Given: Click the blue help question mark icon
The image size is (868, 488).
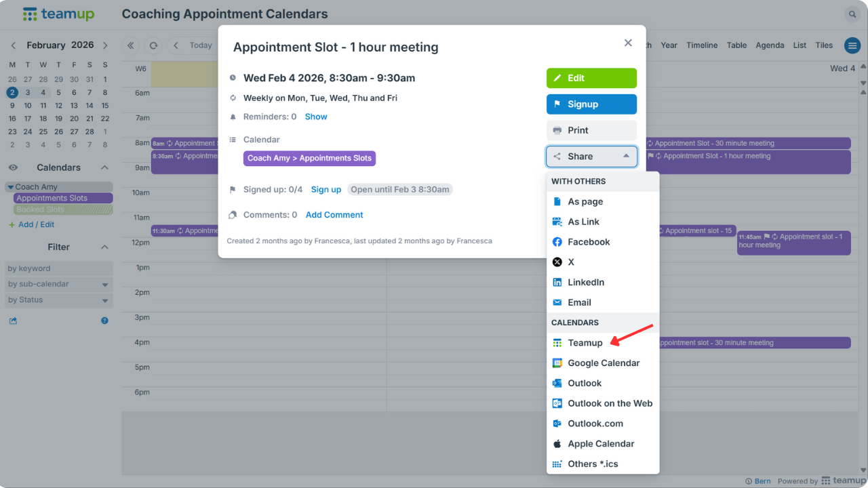Looking at the screenshot, I should [105, 321].
